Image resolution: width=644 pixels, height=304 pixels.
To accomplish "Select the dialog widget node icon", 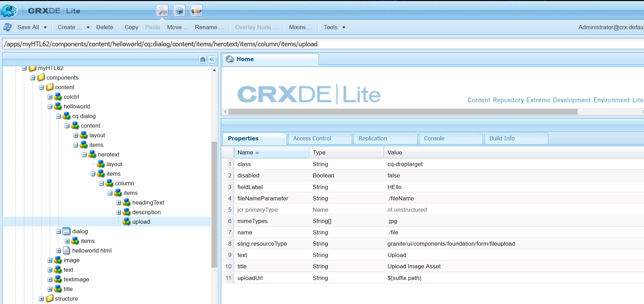I will tap(67, 231).
